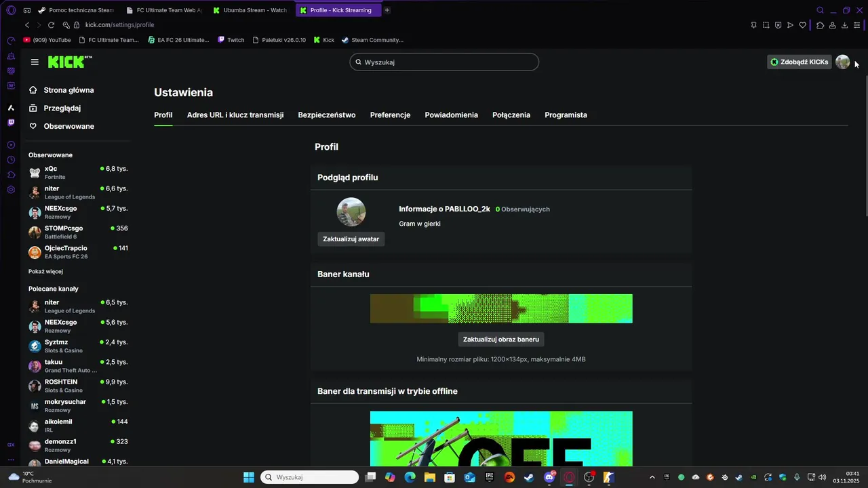Reload the page with browser refresh icon
The height and width of the screenshot is (488, 868).
click(x=51, y=24)
